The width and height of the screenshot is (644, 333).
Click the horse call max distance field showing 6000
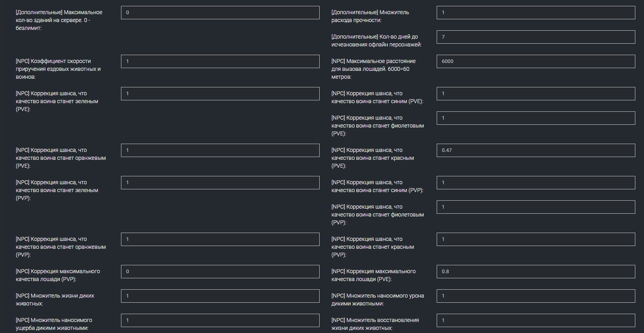click(x=536, y=61)
